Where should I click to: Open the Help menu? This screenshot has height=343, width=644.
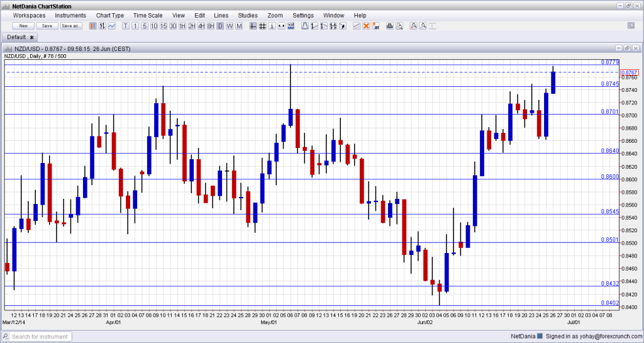(x=360, y=15)
